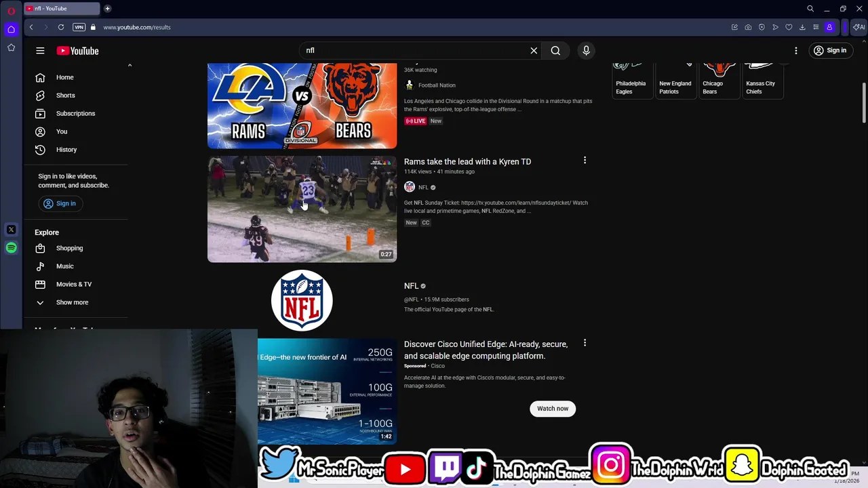This screenshot has height=488, width=868.
Task: Open more options for the Kyren TD video
Action: point(585,161)
